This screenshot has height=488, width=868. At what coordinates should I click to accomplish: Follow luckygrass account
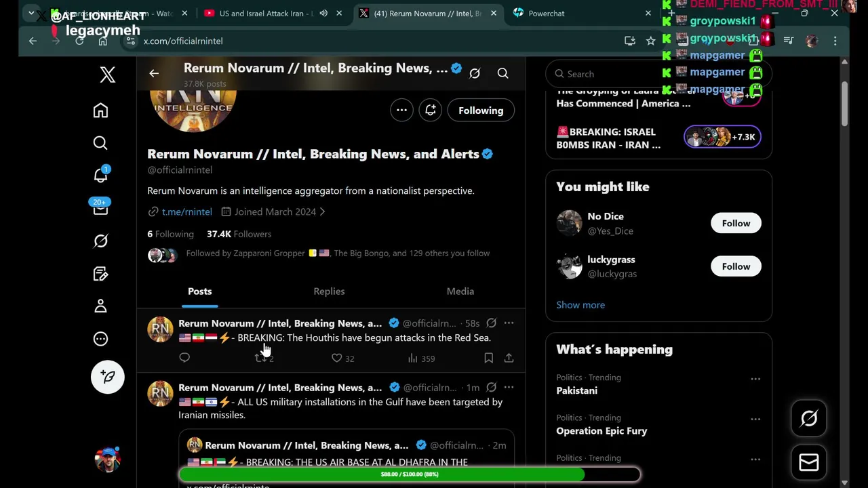click(736, 266)
